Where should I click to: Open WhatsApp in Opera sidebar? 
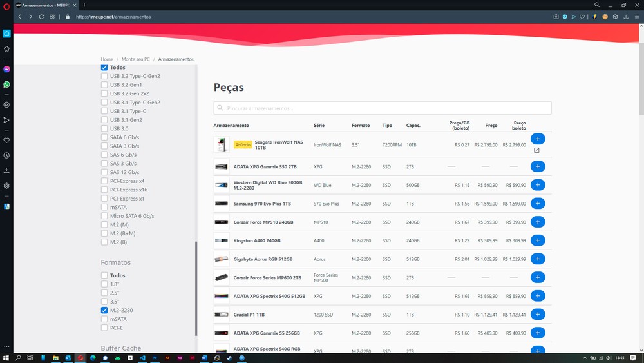pyautogui.click(x=6, y=84)
